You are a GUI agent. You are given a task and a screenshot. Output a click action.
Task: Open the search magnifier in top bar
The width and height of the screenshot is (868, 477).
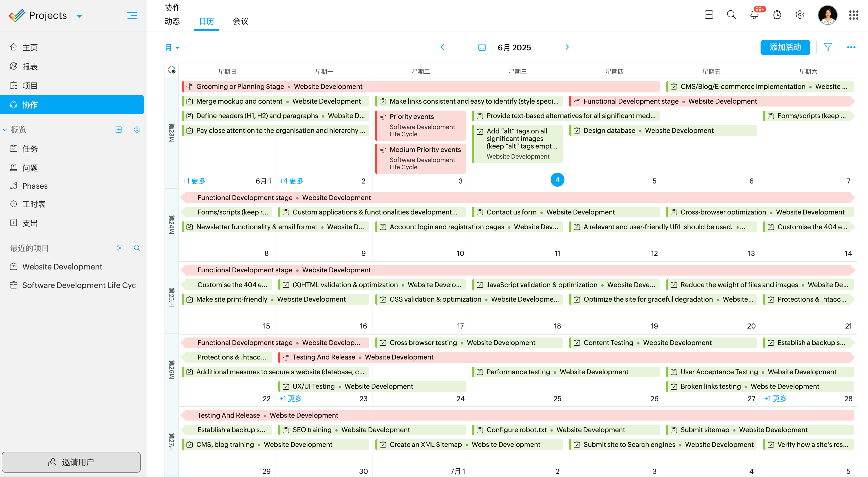point(731,15)
